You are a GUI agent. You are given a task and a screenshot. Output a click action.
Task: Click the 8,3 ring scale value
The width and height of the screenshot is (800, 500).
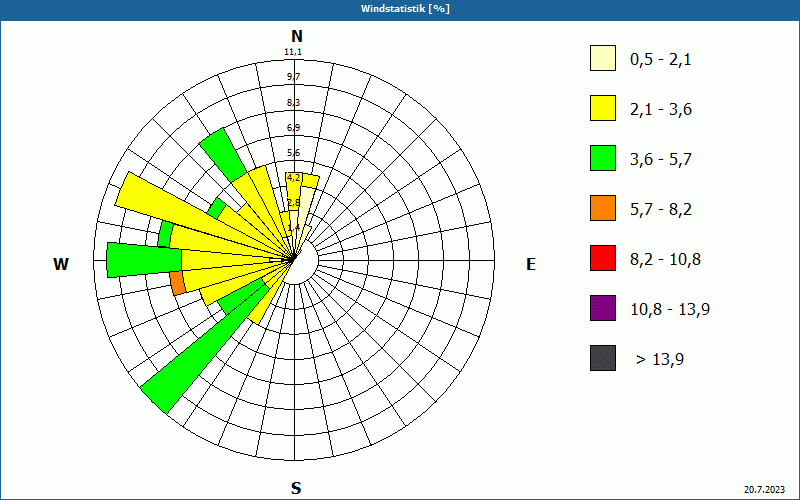(293, 103)
